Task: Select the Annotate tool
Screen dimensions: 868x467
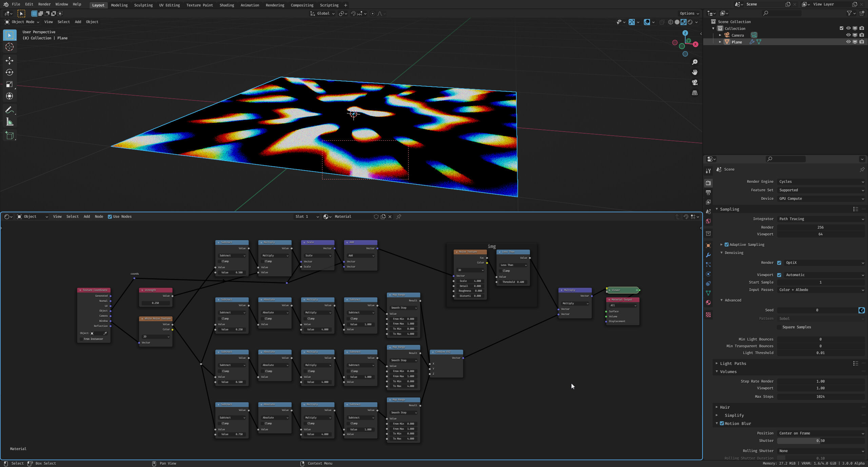Action: click(x=9, y=110)
